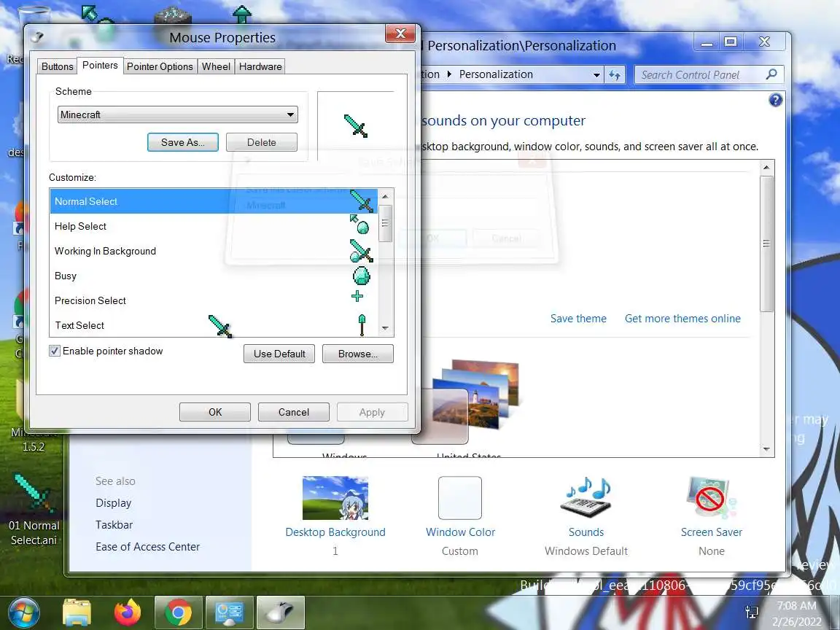Click the Desktop Background link text

335,532
